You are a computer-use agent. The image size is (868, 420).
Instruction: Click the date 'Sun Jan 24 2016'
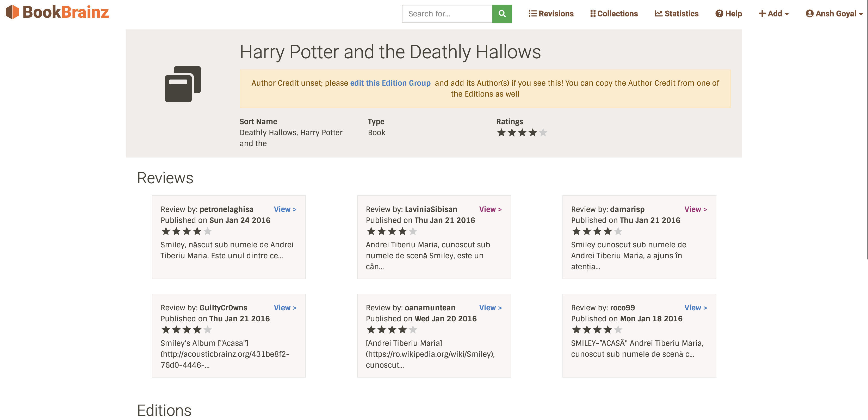pos(240,220)
